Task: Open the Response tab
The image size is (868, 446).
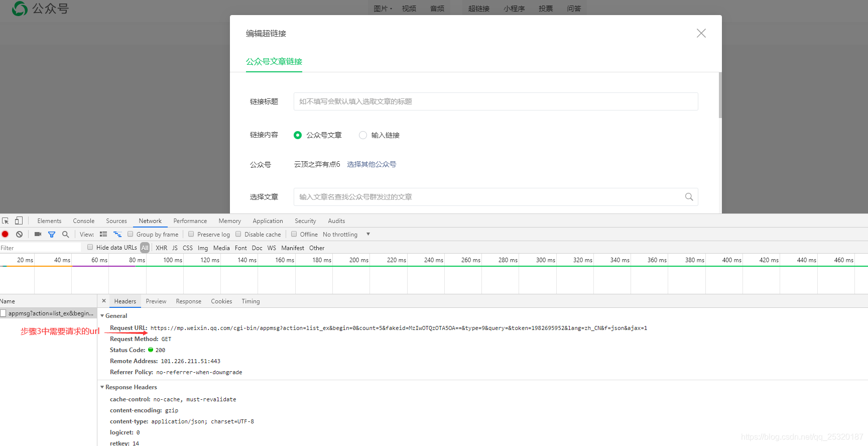Action: click(189, 301)
